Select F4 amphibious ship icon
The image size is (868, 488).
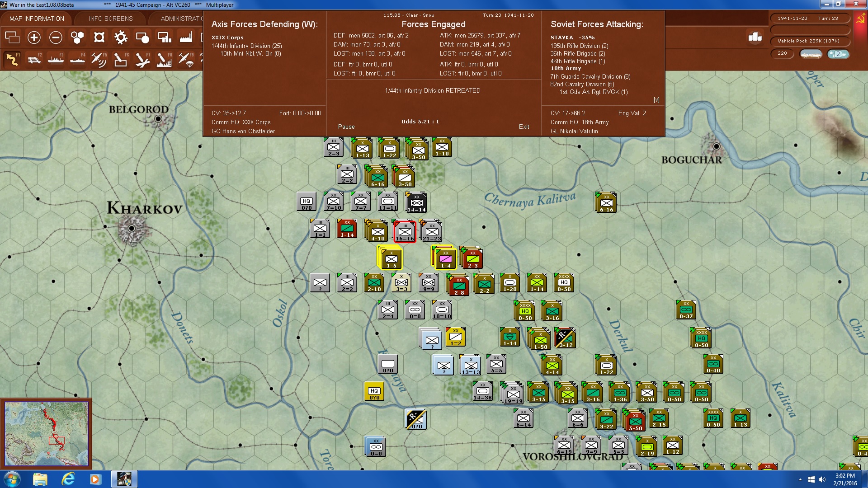[x=77, y=59]
